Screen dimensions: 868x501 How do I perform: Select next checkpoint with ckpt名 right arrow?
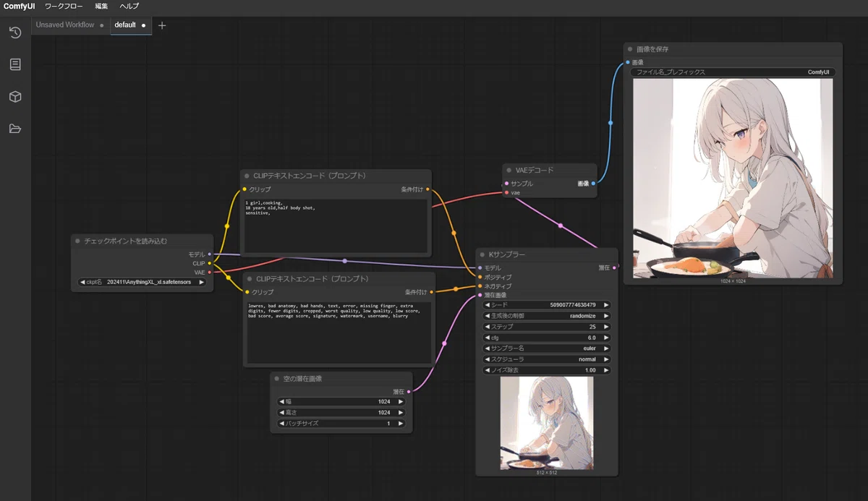201,282
